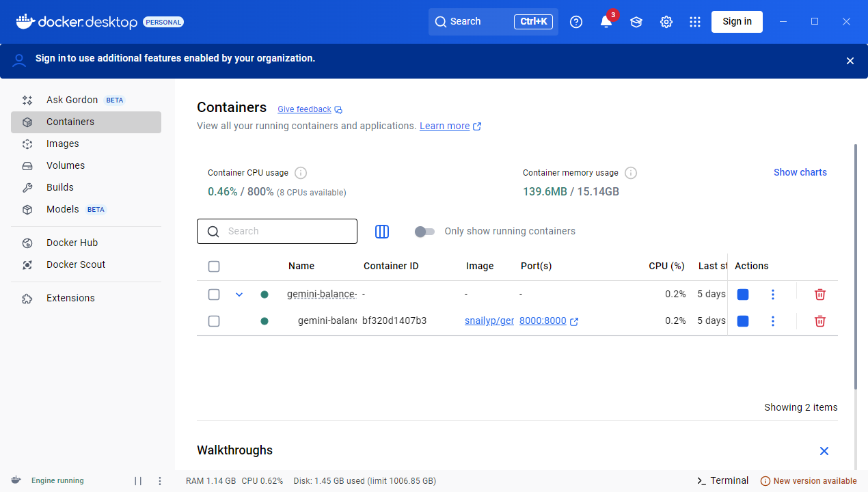This screenshot has width=868, height=492.
Task: Click the whale icon beside Engine running
Action: (16, 480)
